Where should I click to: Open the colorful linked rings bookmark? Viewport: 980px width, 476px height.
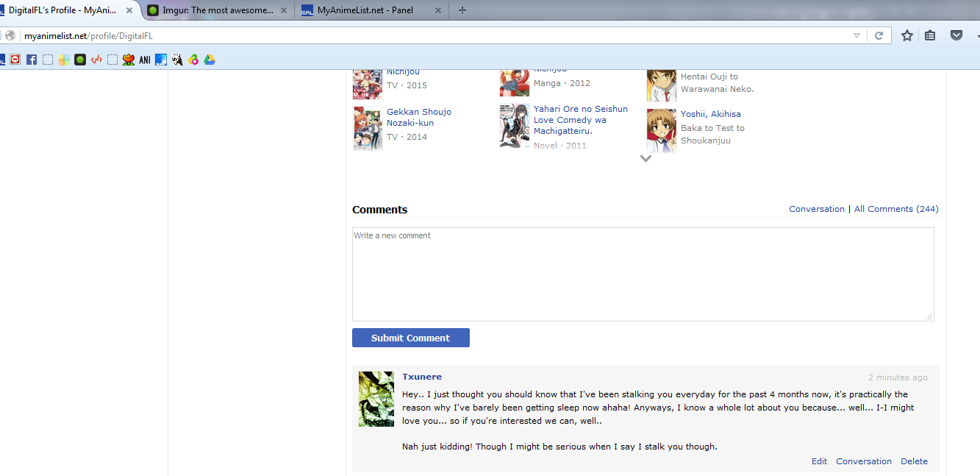193,60
